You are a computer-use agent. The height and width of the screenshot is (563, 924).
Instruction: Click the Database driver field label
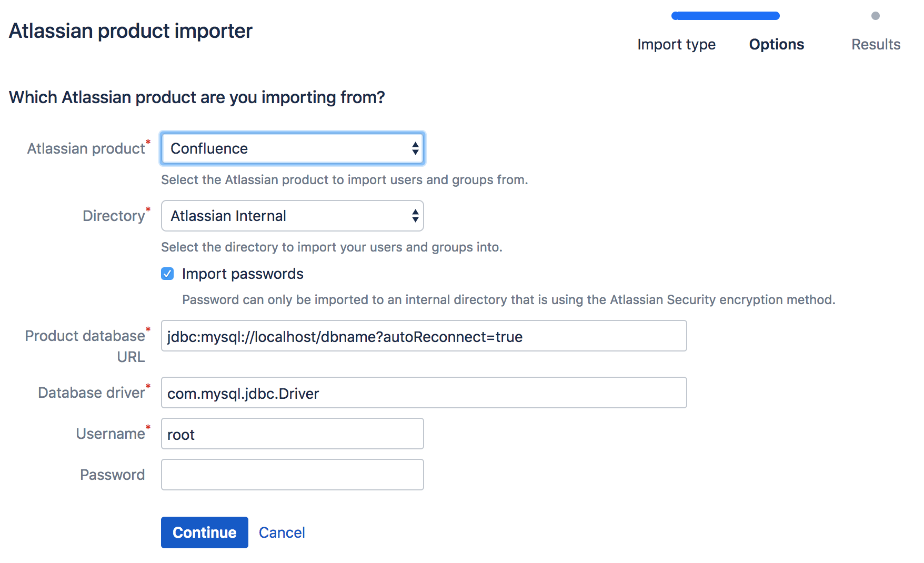tap(91, 393)
